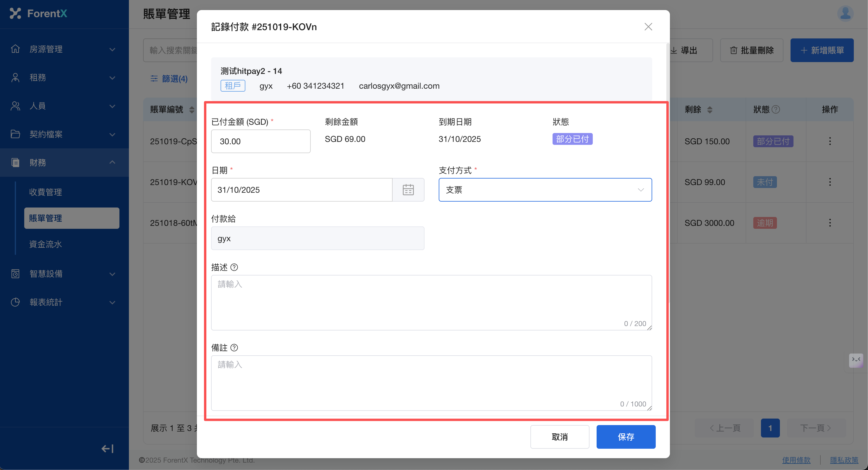Viewport: 868px width, 470px height.
Task: Click the 備註 text area
Action: (x=431, y=383)
